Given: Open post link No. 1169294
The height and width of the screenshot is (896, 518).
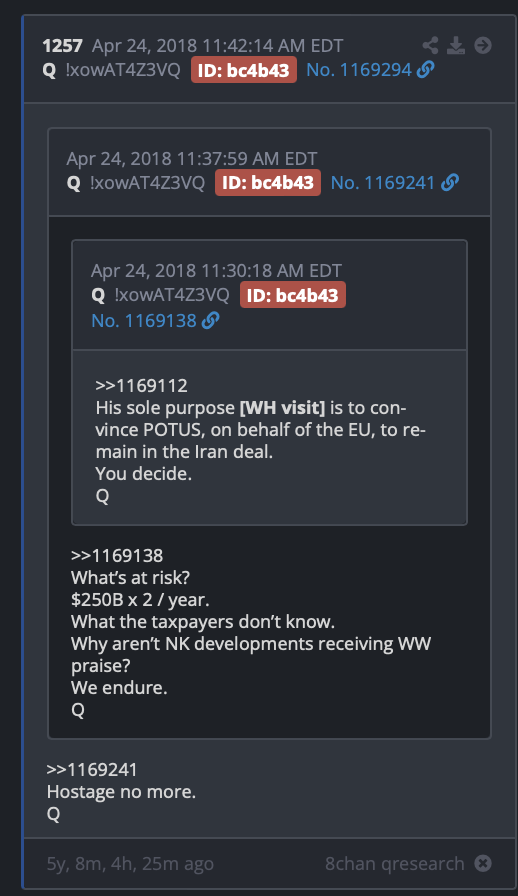Looking at the screenshot, I should (x=359, y=70).
